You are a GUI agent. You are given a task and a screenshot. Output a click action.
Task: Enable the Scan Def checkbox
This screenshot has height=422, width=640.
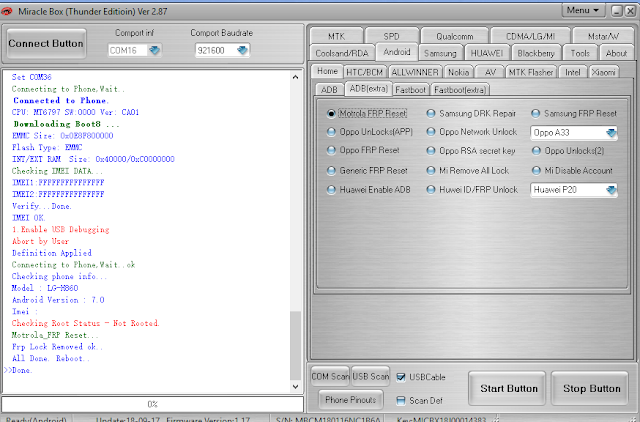(x=401, y=401)
